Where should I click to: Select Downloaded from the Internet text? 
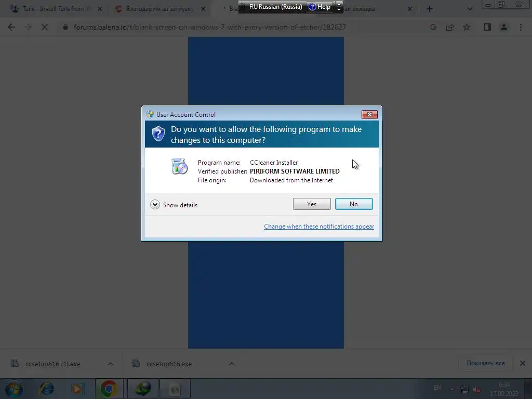point(291,180)
